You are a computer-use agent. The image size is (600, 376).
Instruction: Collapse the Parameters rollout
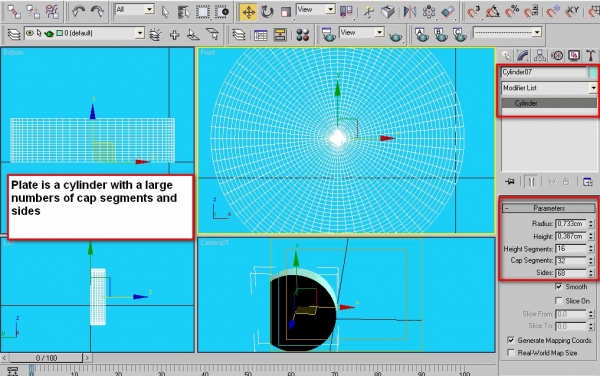tap(549, 208)
